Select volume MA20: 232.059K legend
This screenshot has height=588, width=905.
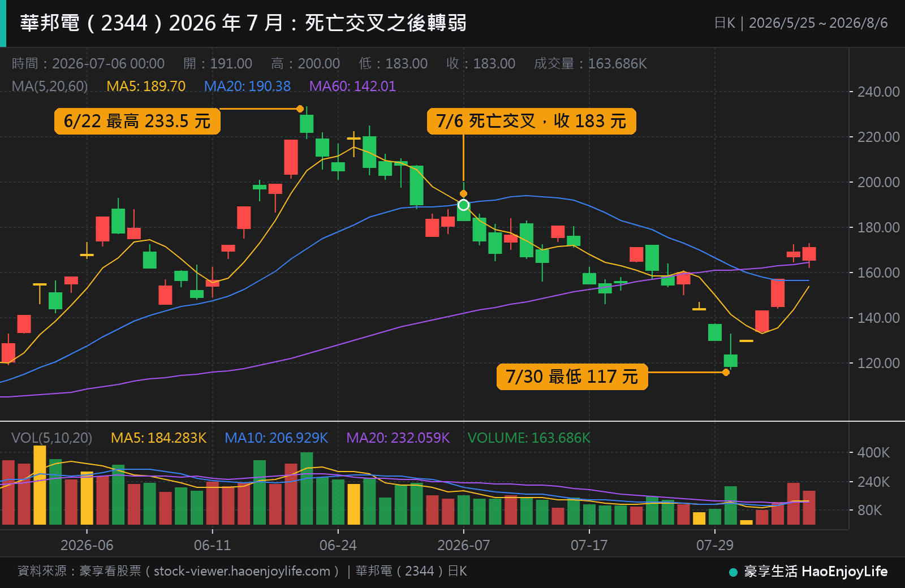398,438
